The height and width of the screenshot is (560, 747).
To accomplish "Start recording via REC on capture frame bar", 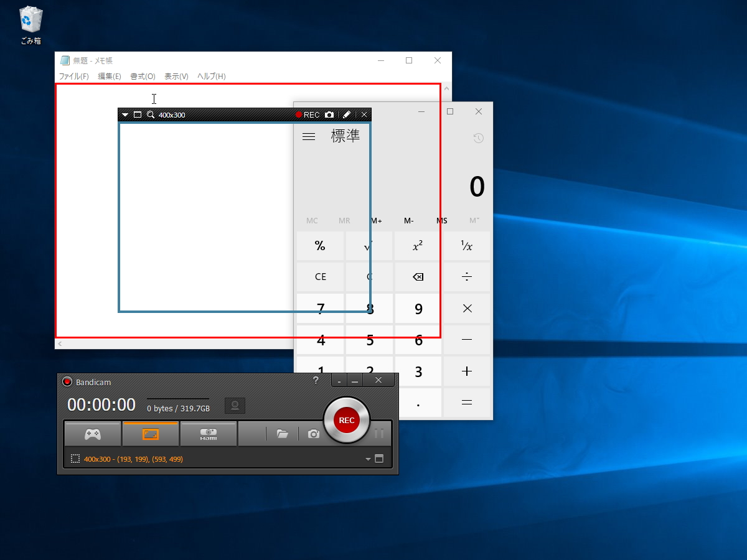I will coord(308,115).
